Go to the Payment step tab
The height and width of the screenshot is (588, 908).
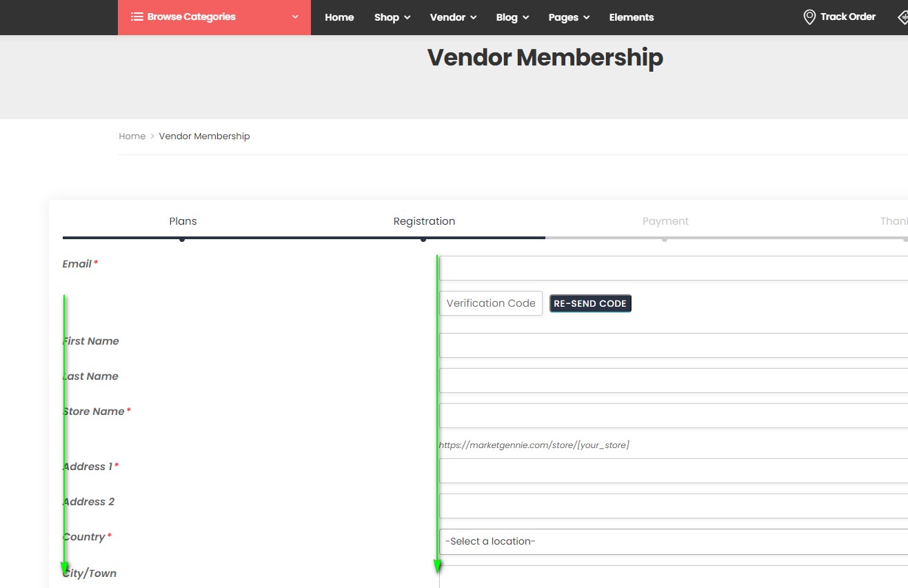coord(665,221)
